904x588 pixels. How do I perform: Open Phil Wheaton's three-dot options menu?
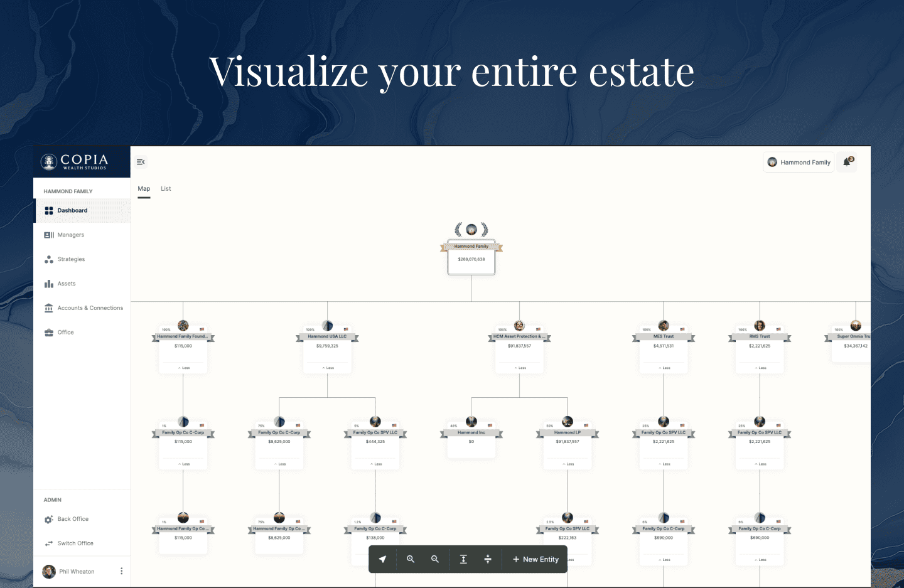(x=121, y=571)
